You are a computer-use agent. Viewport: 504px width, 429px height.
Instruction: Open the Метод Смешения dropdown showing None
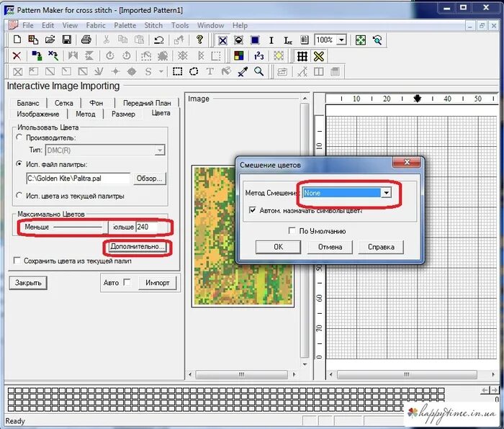coord(387,193)
